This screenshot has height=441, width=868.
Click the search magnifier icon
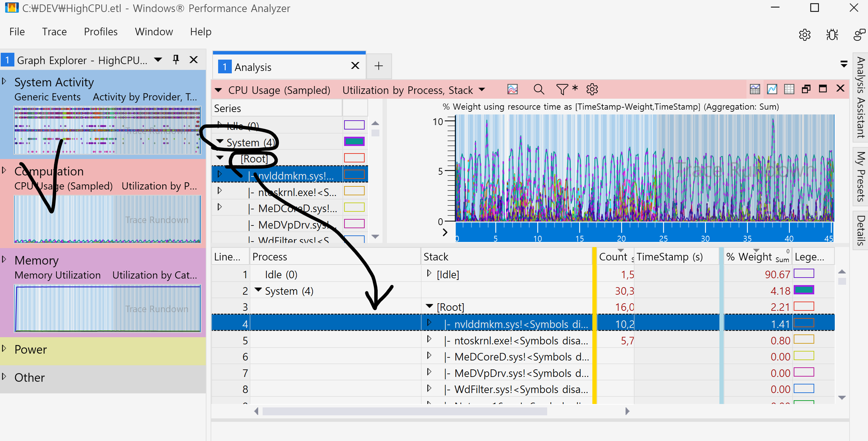pos(539,89)
